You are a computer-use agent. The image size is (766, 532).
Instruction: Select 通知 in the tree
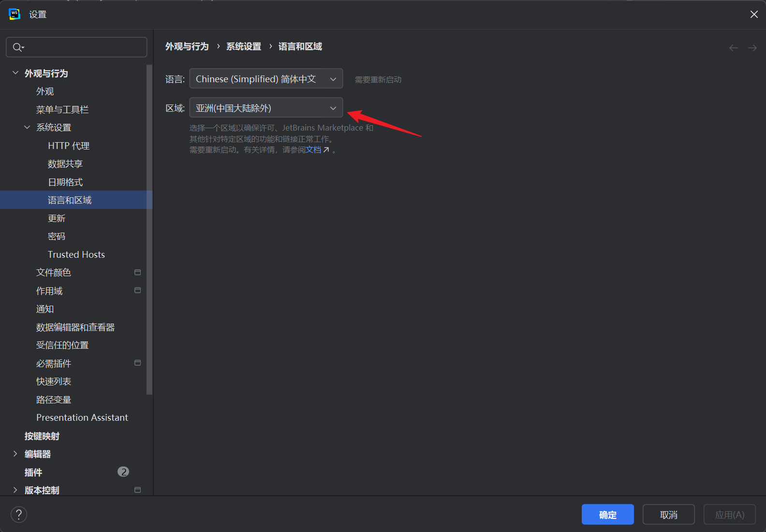pos(45,309)
